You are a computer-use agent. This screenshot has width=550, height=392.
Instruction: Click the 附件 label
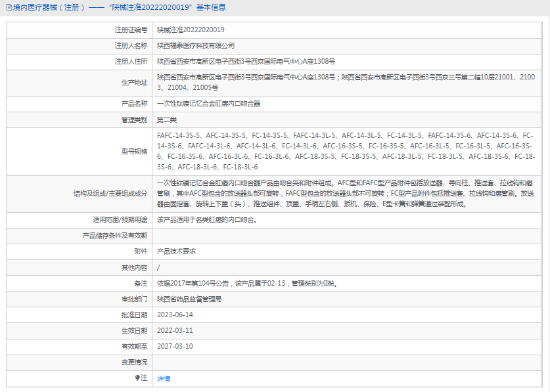pyautogui.click(x=141, y=251)
